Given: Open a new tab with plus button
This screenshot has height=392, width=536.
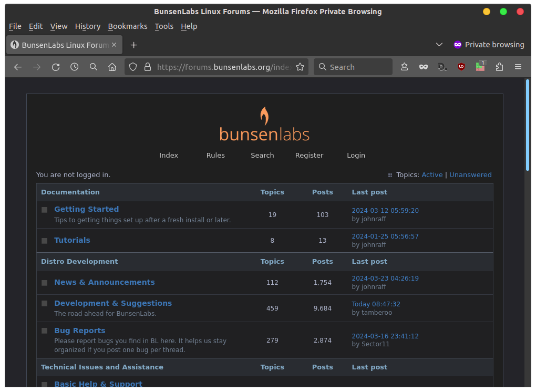Looking at the screenshot, I should coord(133,45).
